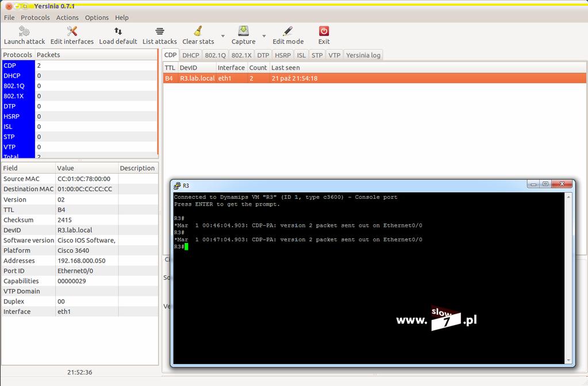Select the STP protocol row
588x386 pixels.
(79, 137)
